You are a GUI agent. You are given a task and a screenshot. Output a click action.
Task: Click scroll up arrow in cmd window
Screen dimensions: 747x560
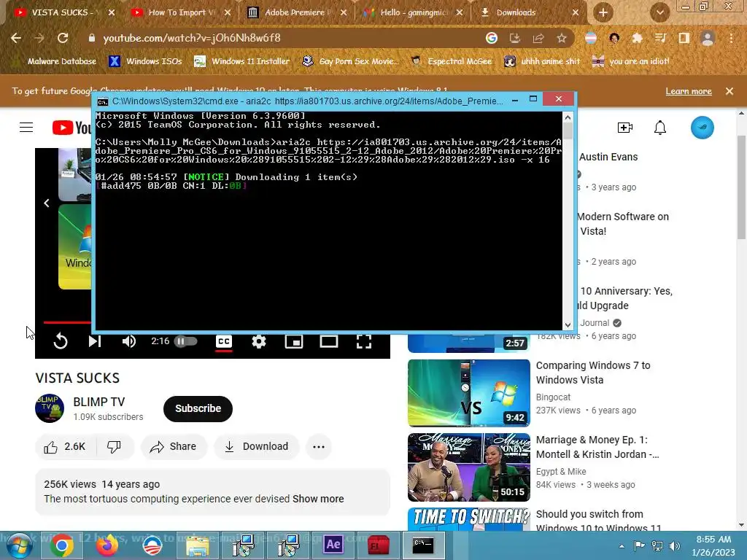568,117
